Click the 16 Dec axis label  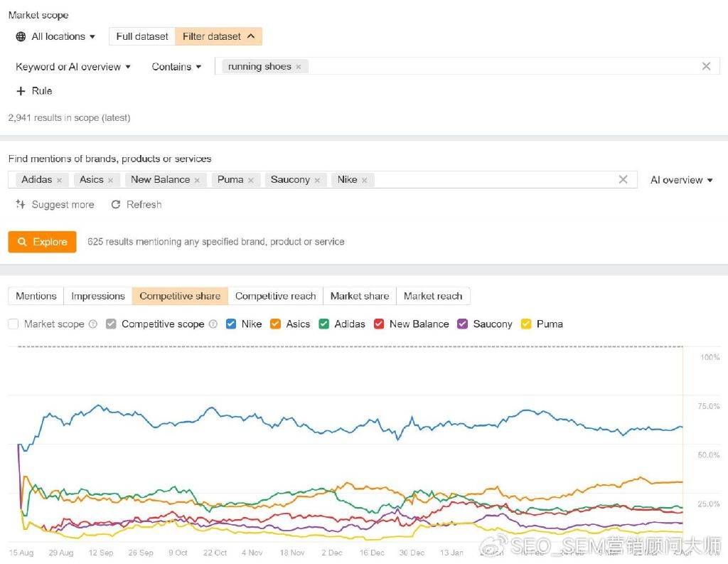tap(372, 553)
